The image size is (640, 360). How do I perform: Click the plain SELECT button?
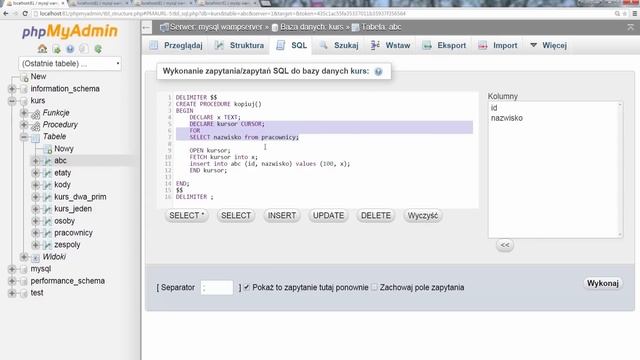(236, 216)
